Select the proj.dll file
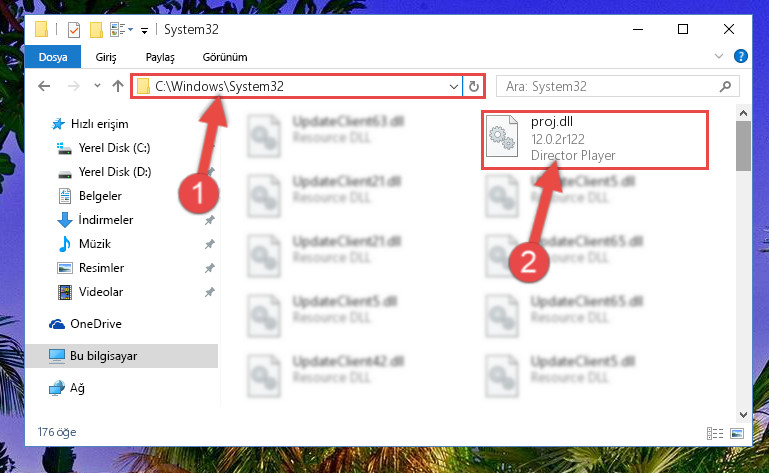Screen dimensions: 769x473 pos(595,139)
